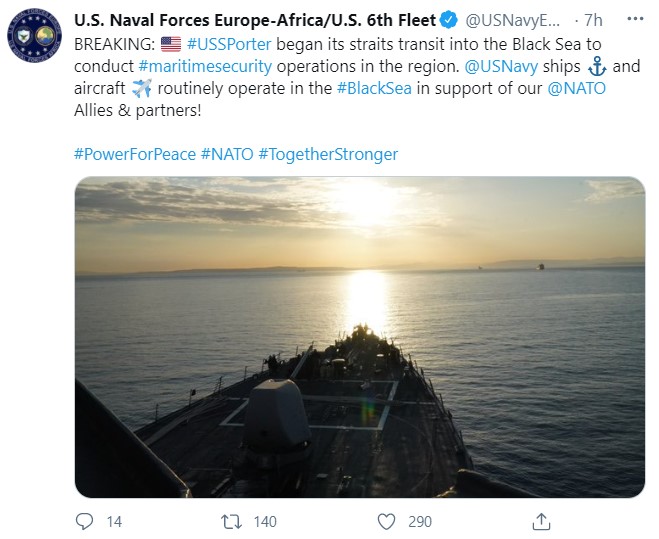Click the #PowerForPeace hashtag
Viewport: 659px width, 539px height.
coord(134,154)
